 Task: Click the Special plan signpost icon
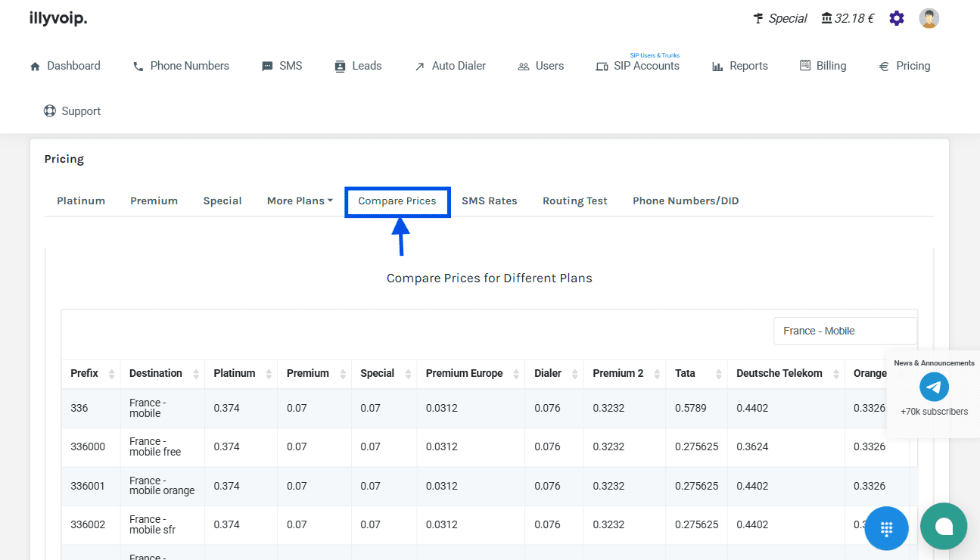tap(758, 18)
